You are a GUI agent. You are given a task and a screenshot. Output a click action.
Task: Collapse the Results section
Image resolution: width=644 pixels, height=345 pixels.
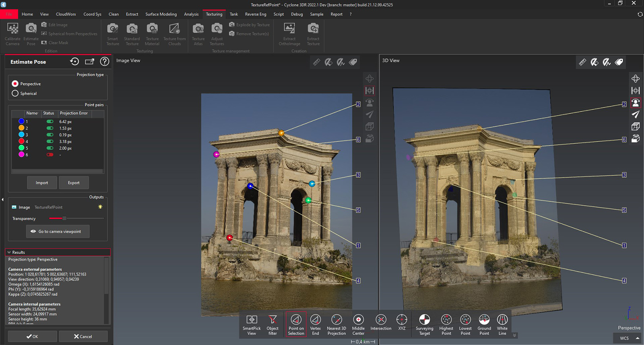pos(9,252)
